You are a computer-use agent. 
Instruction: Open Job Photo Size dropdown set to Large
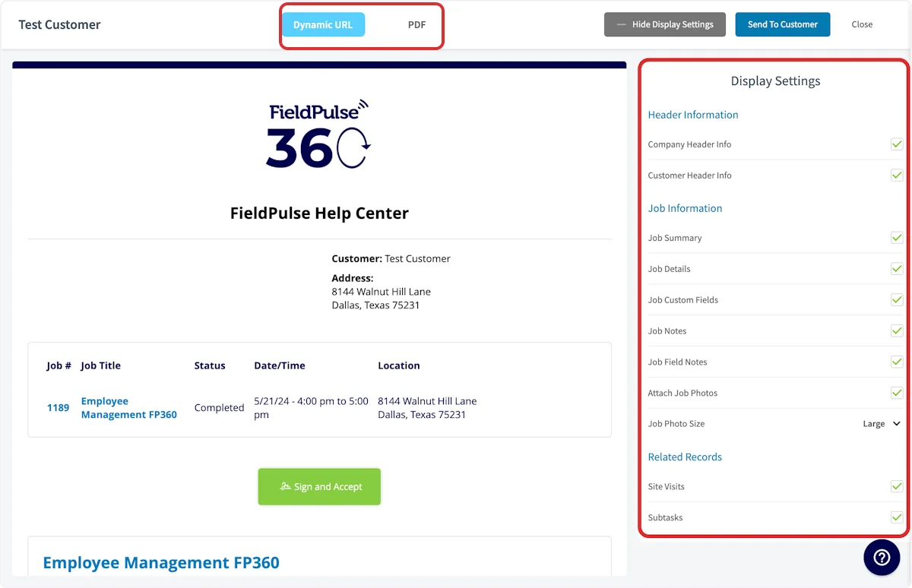(x=882, y=424)
